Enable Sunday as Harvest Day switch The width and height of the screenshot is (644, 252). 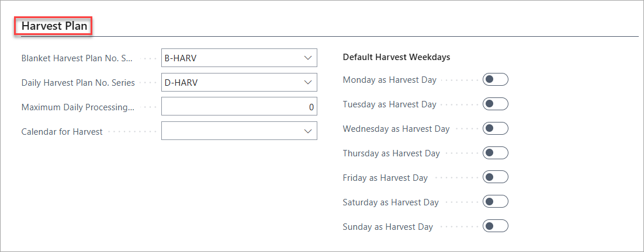[496, 226]
